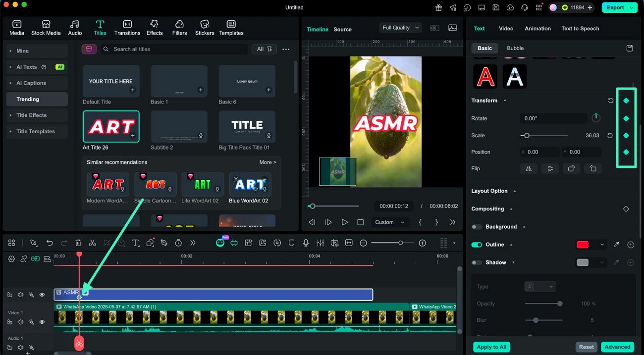Click the More link in recommendations
The image size is (644, 355).
[268, 162]
